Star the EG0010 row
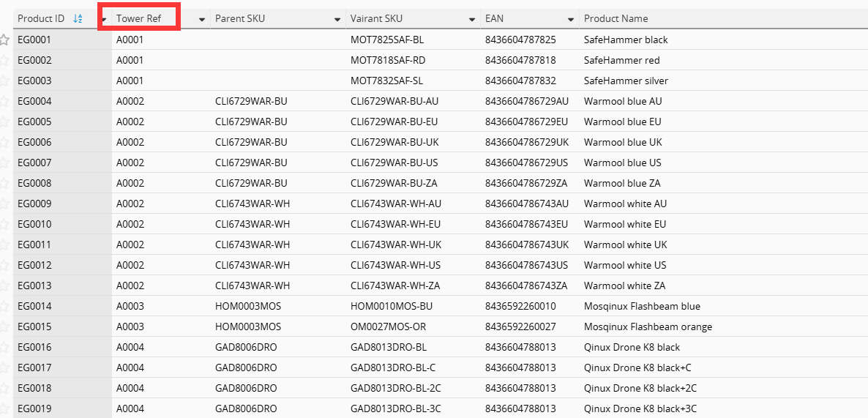 (x=4, y=224)
